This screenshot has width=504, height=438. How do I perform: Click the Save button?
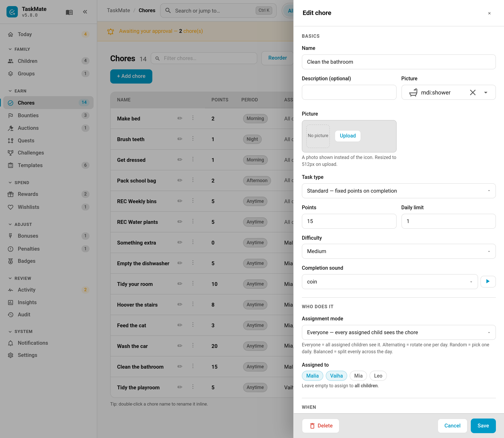pyautogui.click(x=483, y=426)
